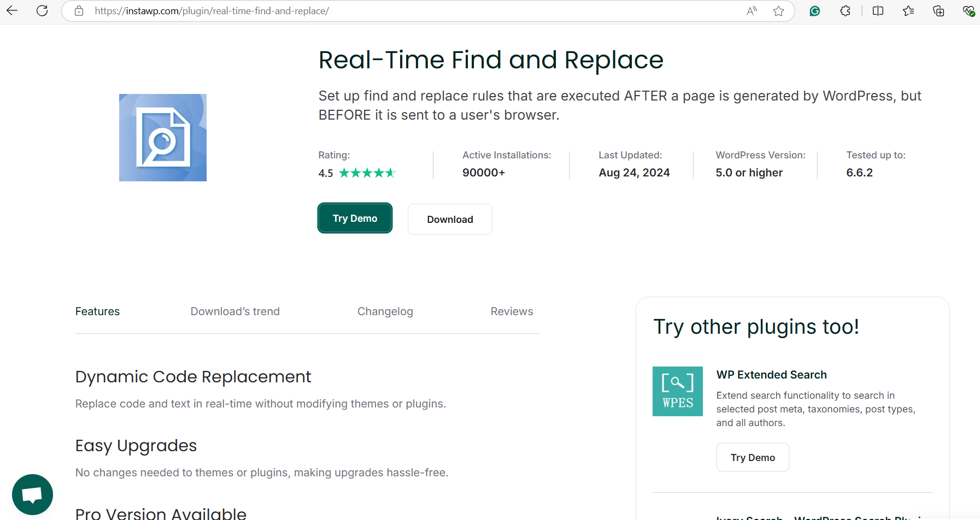
Task: Click the Pro Version Available heading
Action: pyautogui.click(x=161, y=513)
